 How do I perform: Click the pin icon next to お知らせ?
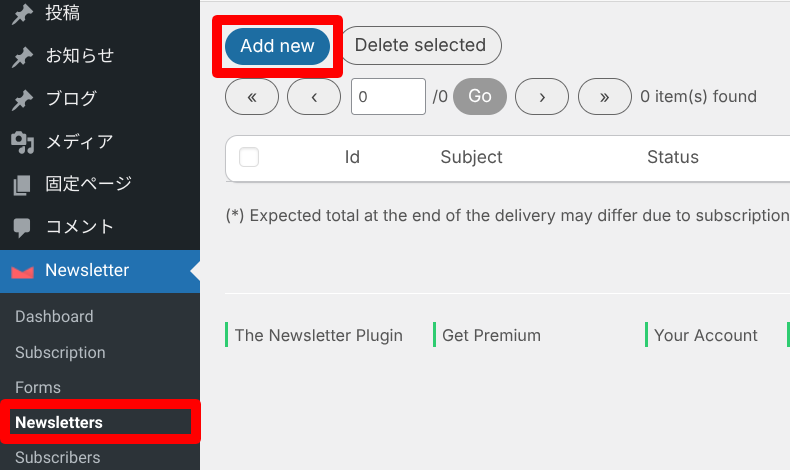pyautogui.click(x=22, y=56)
